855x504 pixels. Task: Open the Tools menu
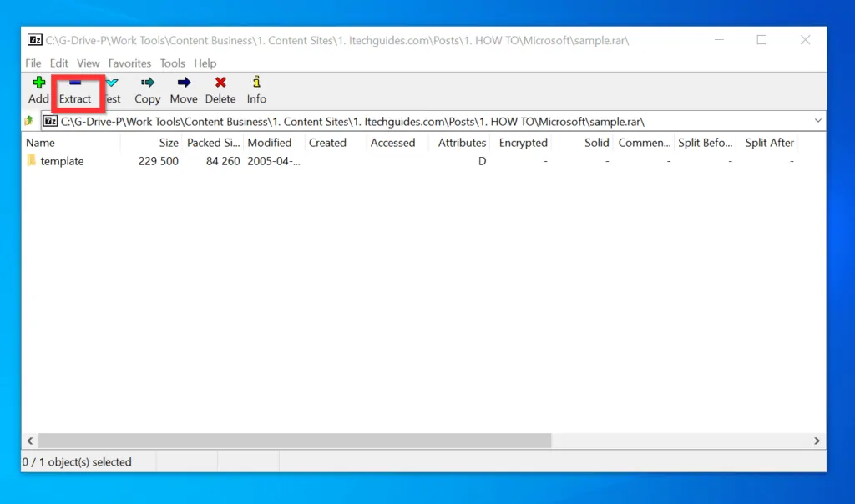172,63
